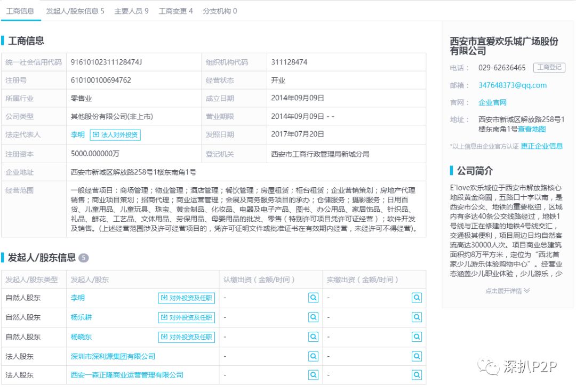Open 认缴出资 magnifier for shareholder 李明
This screenshot has width=576, height=392.
pos(314,298)
